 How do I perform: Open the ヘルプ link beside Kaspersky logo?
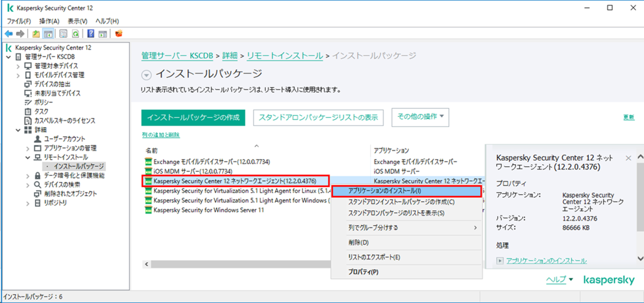[x=555, y=279]
